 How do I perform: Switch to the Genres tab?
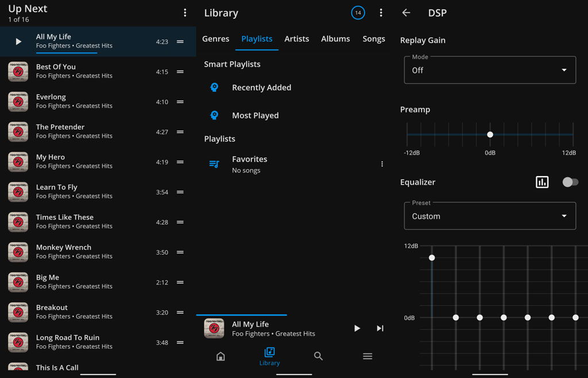tap(216, 39)
